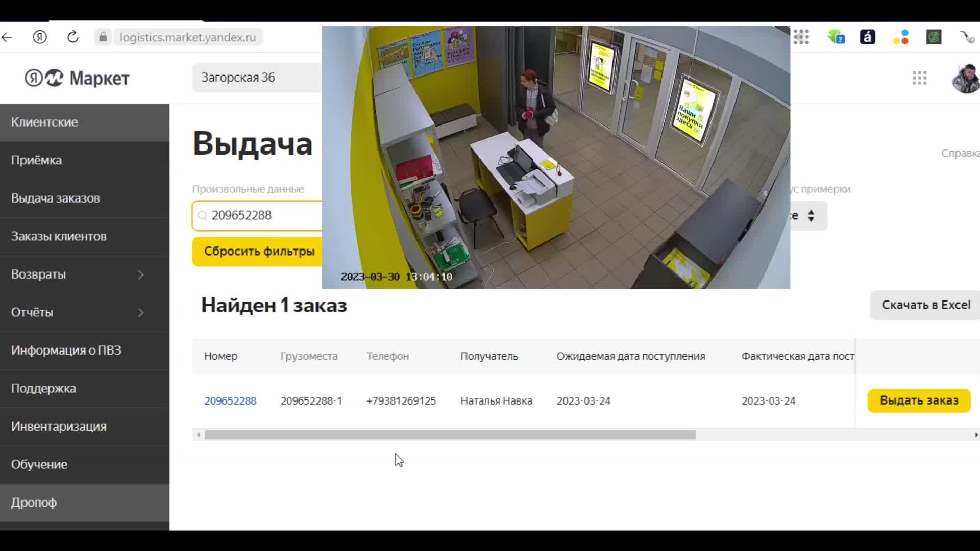
Task: Click the padlock site security icon
Action: 103,37
